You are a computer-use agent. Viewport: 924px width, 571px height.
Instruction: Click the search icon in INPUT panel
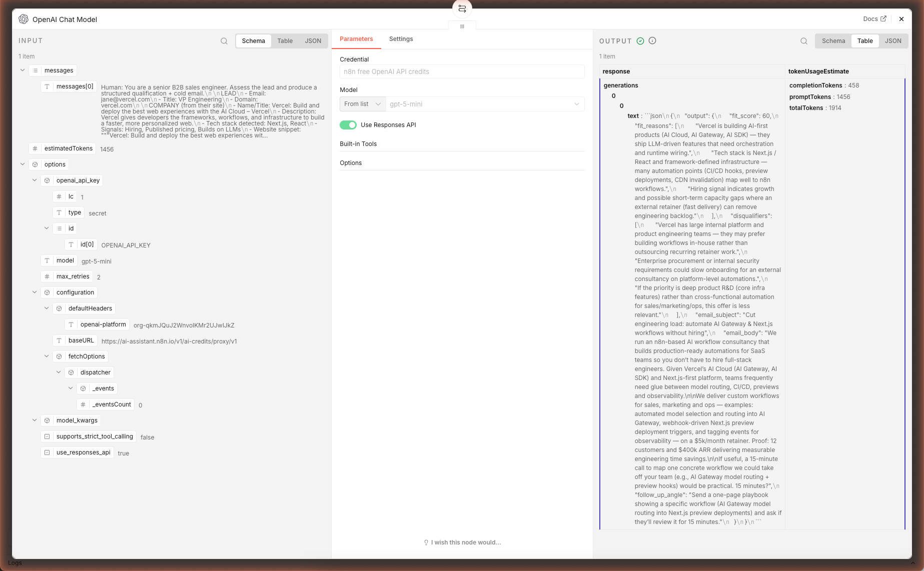[224, 41]
